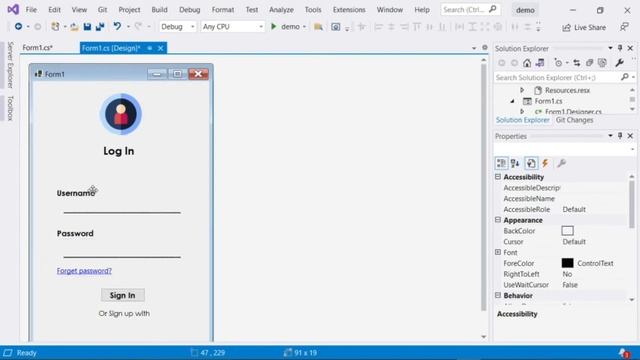Select the Log In heading label
The width and height of the screenshot is (640, 360).
pos(119,151)
